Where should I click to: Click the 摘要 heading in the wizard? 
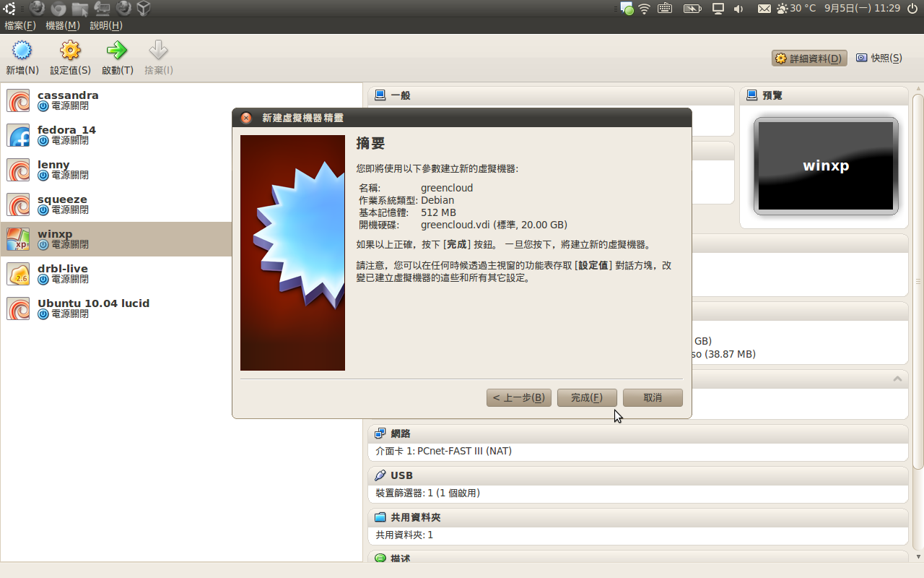coord(371,143)
